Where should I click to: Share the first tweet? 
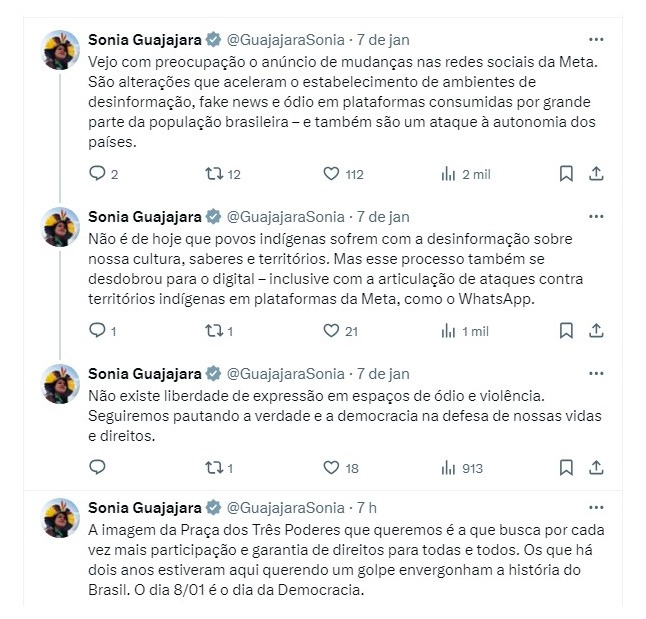click(596, 174)
